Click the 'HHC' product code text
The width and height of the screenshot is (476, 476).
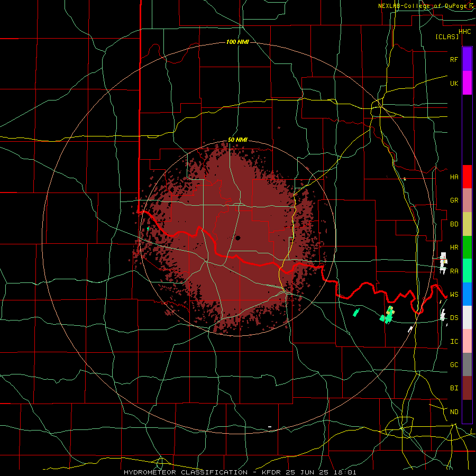[465, 32]
